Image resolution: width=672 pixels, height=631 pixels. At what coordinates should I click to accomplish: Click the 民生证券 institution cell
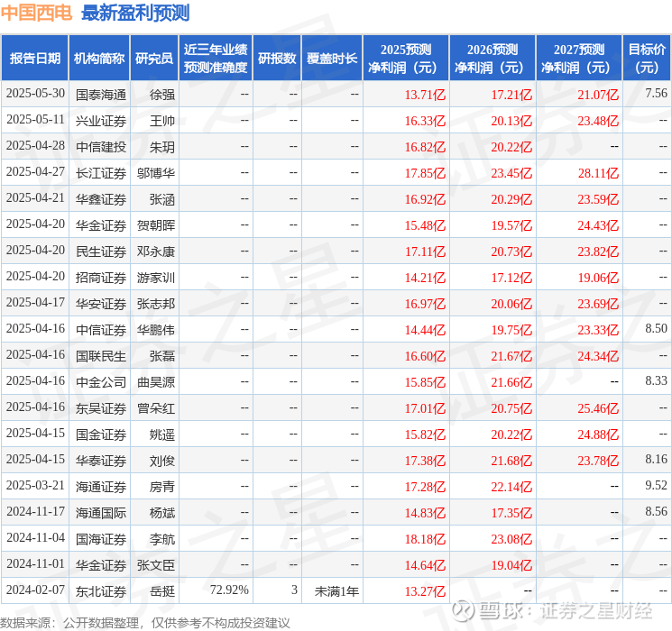[x=101, y=251]
